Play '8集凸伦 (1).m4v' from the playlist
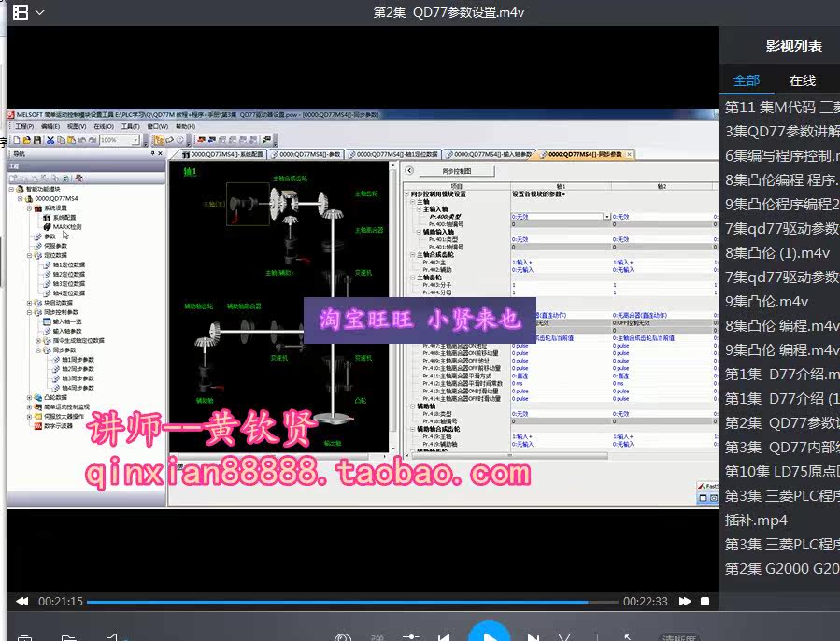 tap(779, 253)
